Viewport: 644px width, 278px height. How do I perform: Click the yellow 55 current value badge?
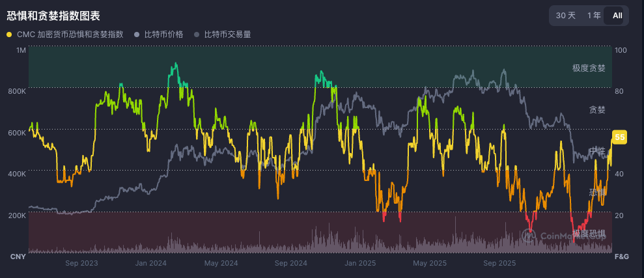pos(619,137)
